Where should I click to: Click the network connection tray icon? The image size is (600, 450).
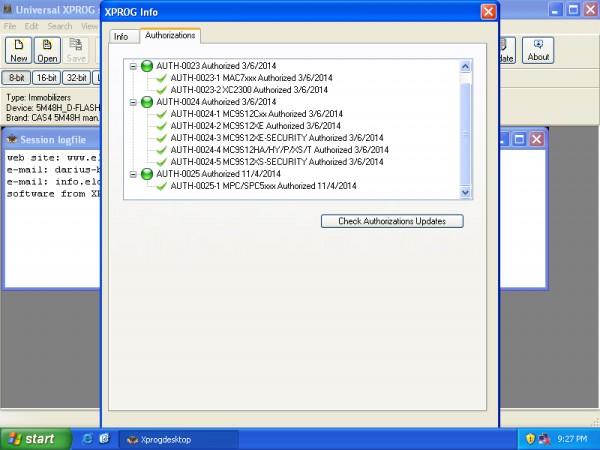click(544, 439)
